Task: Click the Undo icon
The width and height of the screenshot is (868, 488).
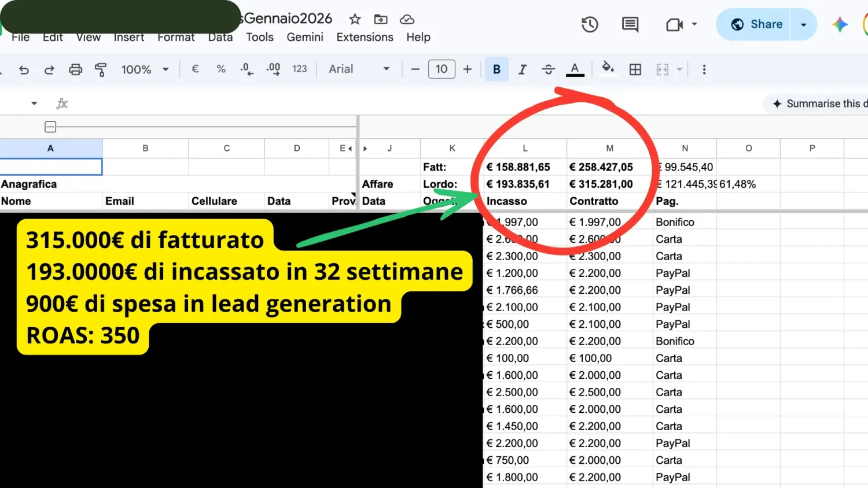Action: (x=24, y=70)
